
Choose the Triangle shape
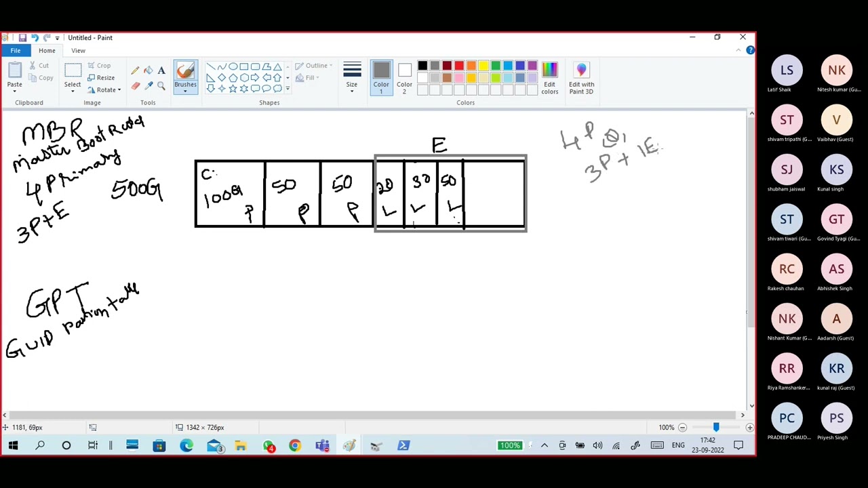(277, 66)
